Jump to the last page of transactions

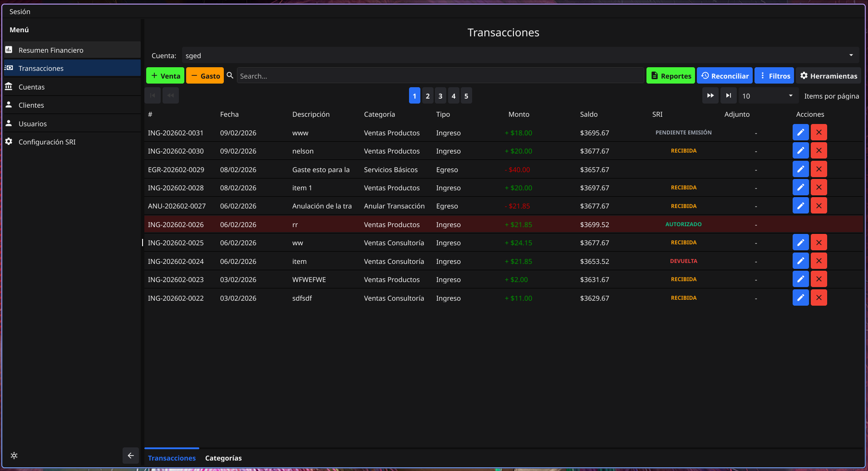[728, 96]
